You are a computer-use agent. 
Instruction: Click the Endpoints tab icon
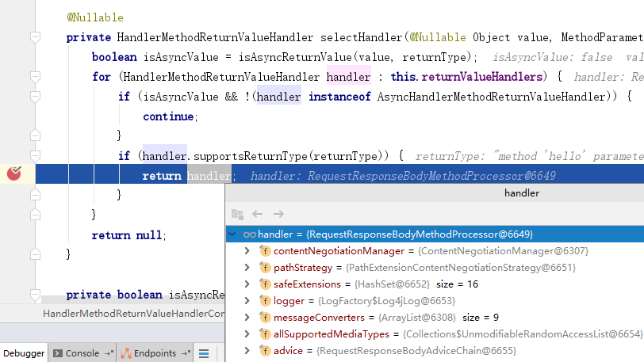pos(126,353)
